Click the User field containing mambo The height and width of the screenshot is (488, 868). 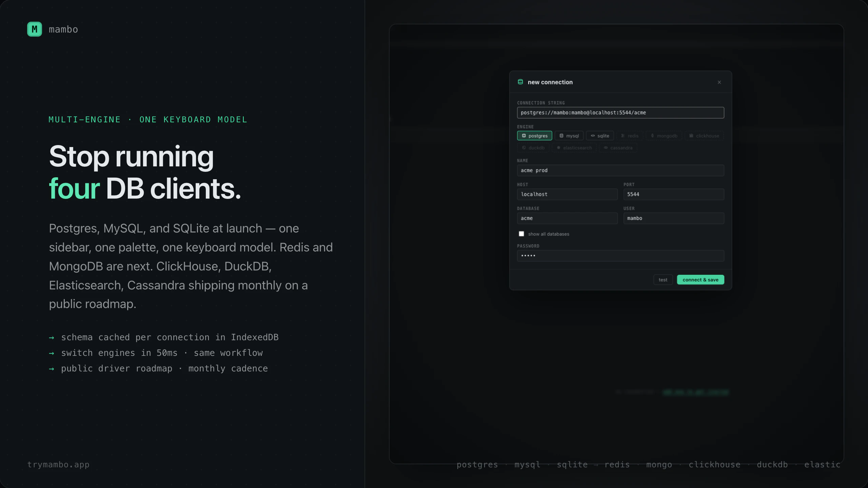click(x=674, y=218)
